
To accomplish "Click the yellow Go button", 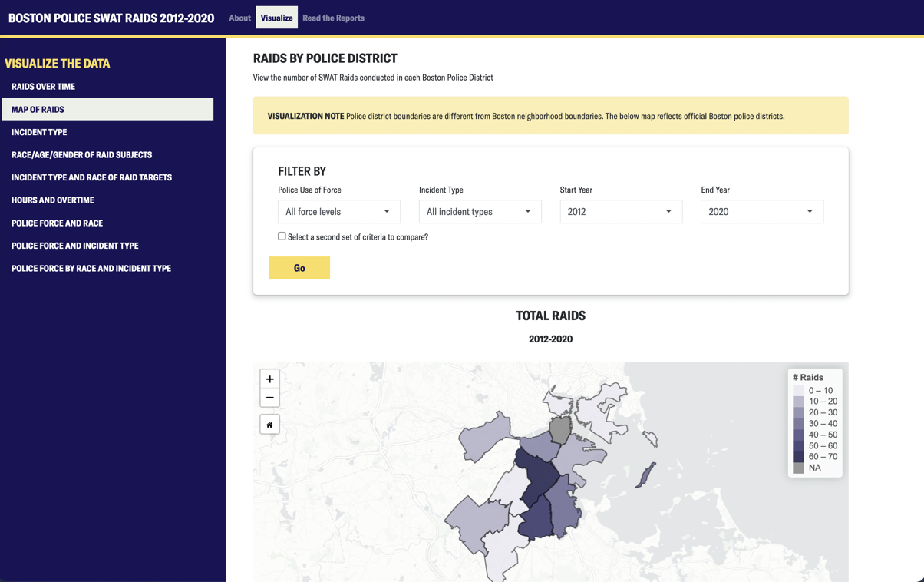I will [299, 268].
